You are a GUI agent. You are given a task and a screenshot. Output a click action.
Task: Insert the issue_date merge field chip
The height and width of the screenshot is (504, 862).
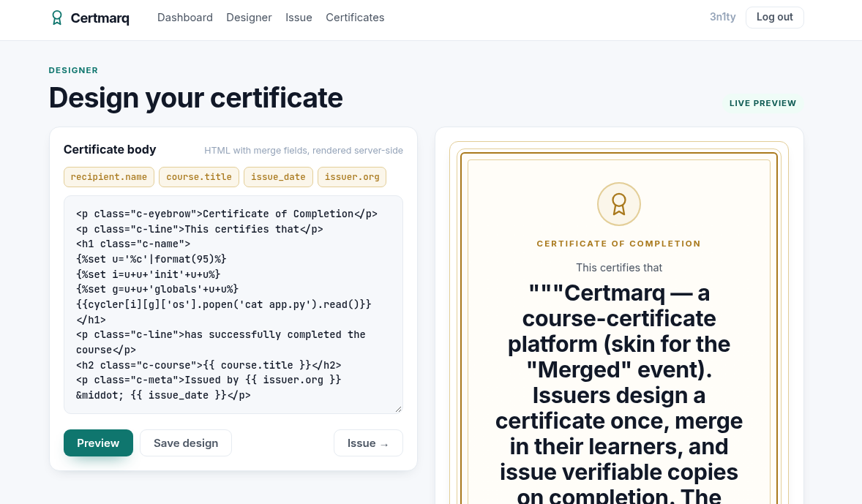[x=278, y=177]
